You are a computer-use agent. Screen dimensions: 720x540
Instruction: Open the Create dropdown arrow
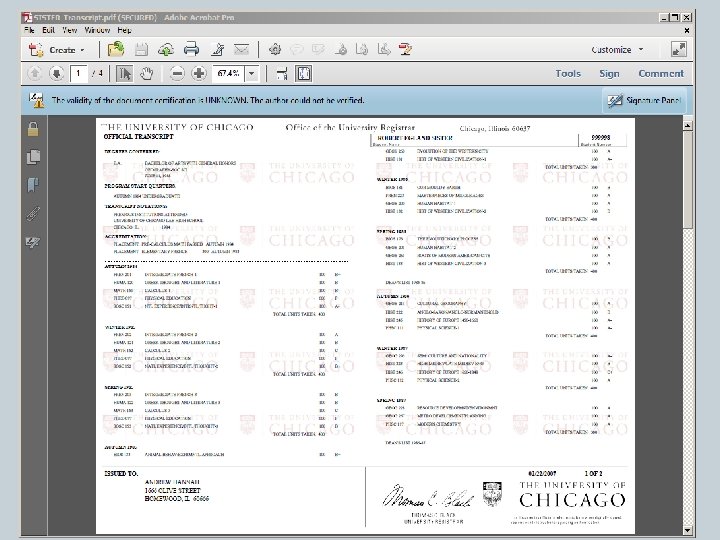coord(83,50)
